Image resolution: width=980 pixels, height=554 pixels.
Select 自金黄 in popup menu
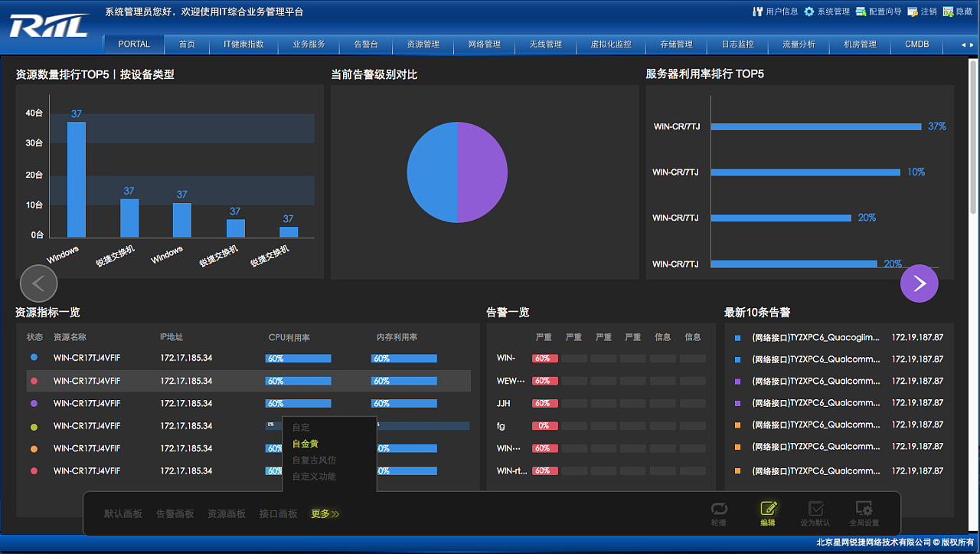pos(305,444)
